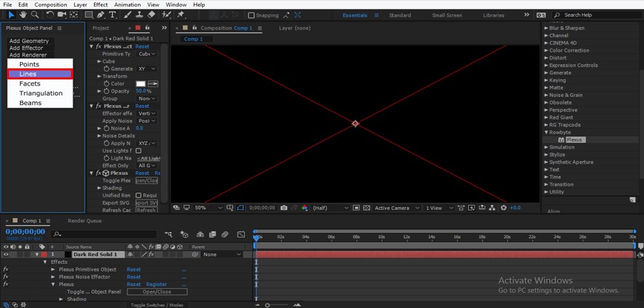This screenshot has height=308, width=644.
Task: Click the Draft 3D icon in timeline
Action: pyautogui.click(x=184, y=234)
